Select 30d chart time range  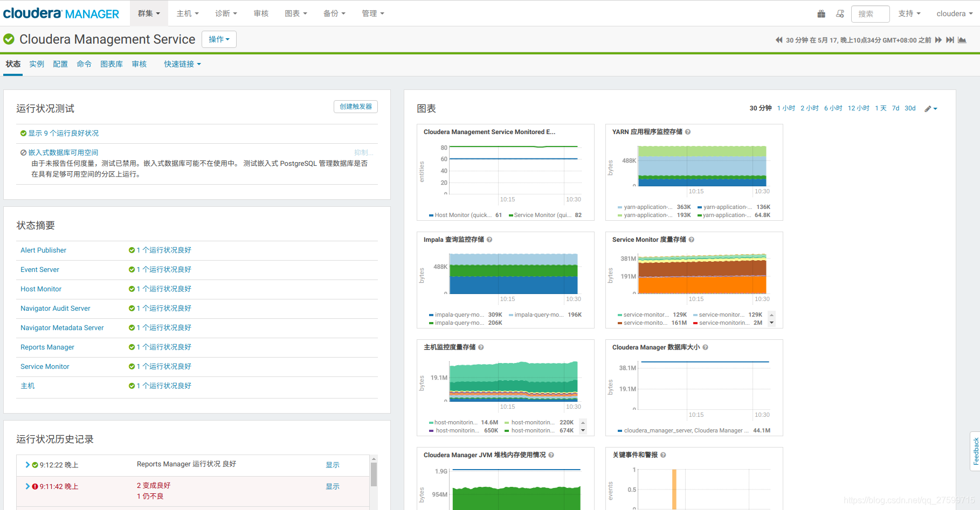(910, 108)
